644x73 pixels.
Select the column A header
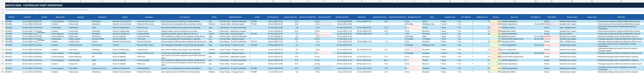pyautogui.click(x=11, y=1)
